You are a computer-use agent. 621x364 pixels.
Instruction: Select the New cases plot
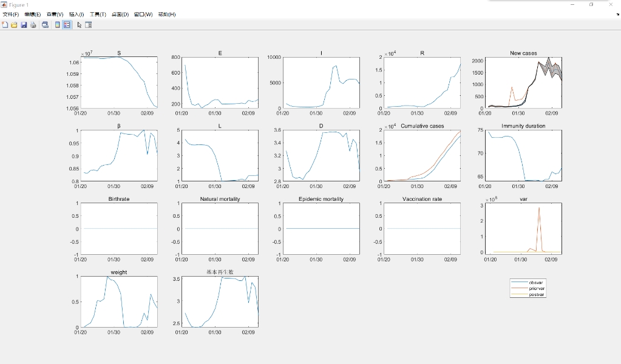point(523,83)
